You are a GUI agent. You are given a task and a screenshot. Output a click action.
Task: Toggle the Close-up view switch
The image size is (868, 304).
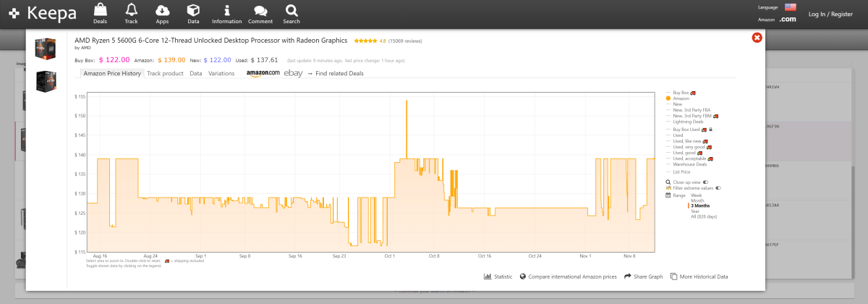[x=705, y=182]
